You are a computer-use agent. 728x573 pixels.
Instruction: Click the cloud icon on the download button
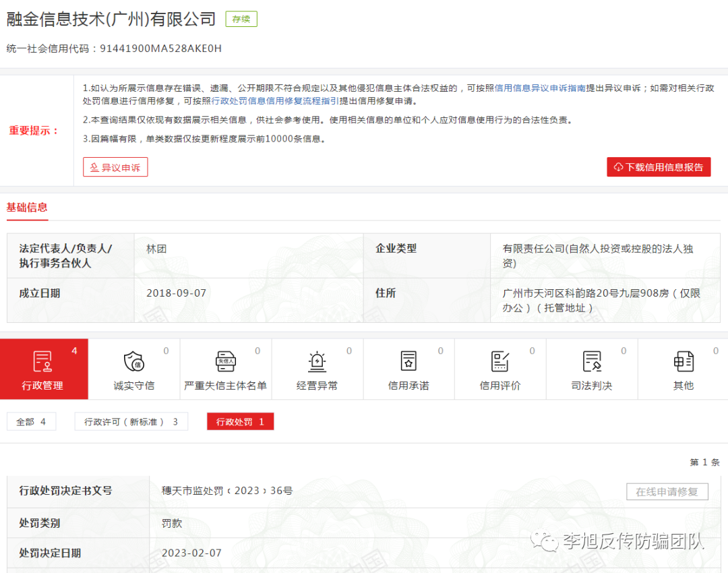pyautogui.click(x=618, y=167)
